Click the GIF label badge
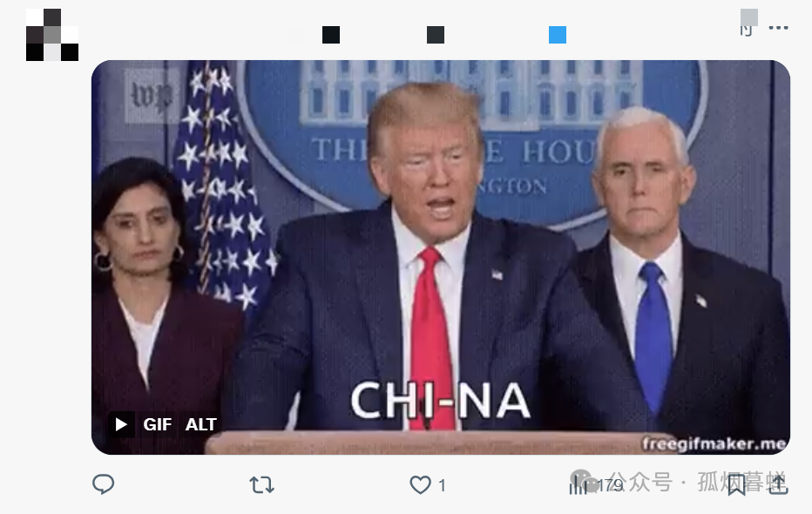 point(157,424)
